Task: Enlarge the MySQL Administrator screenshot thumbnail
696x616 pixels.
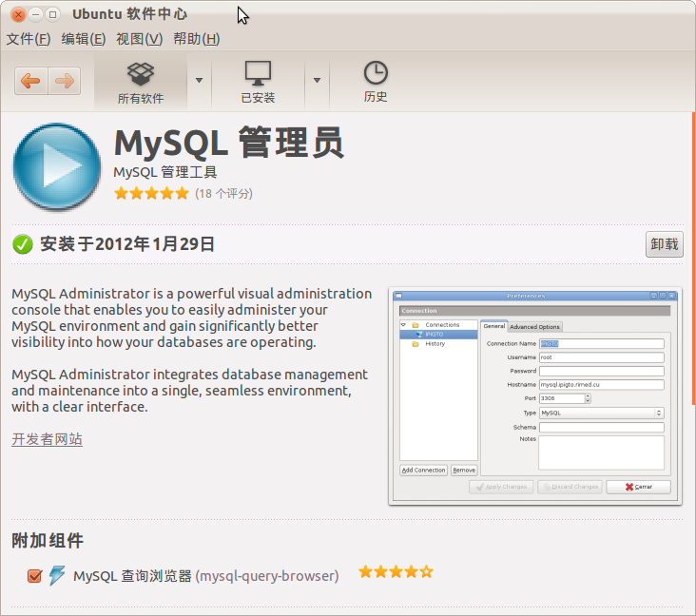Action: point(535,395)
